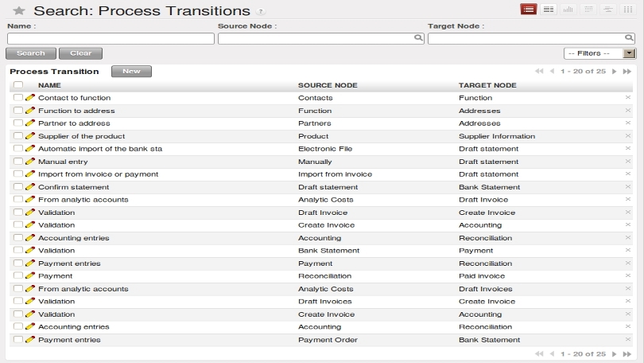Click the Paid invoice target cell
The height and width of the screenshot is (363, 644).
[482, 276]
